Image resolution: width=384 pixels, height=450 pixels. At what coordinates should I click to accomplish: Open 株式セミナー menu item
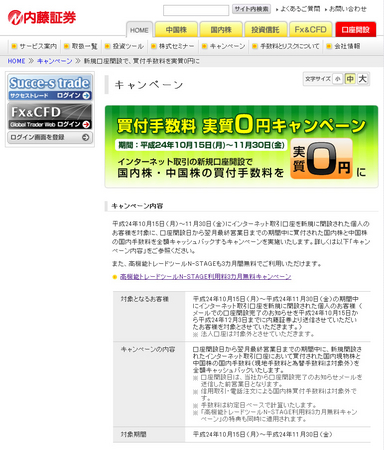point(172,46)
